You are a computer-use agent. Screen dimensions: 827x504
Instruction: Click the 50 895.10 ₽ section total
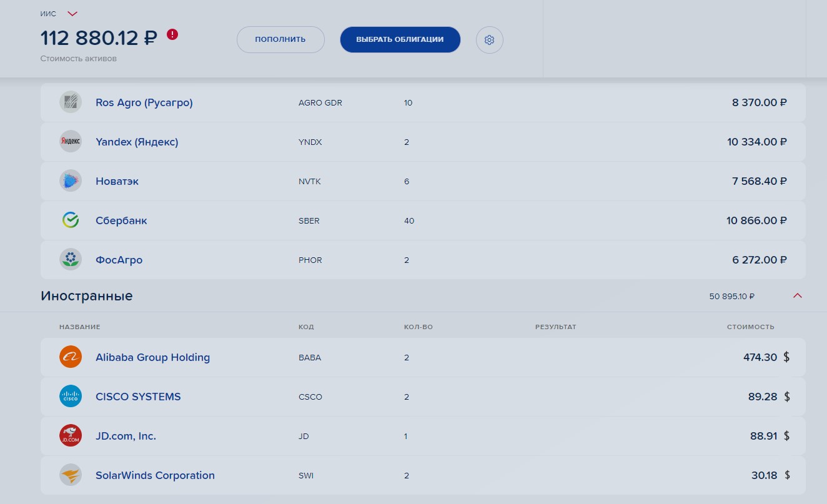tap(732, 296)
